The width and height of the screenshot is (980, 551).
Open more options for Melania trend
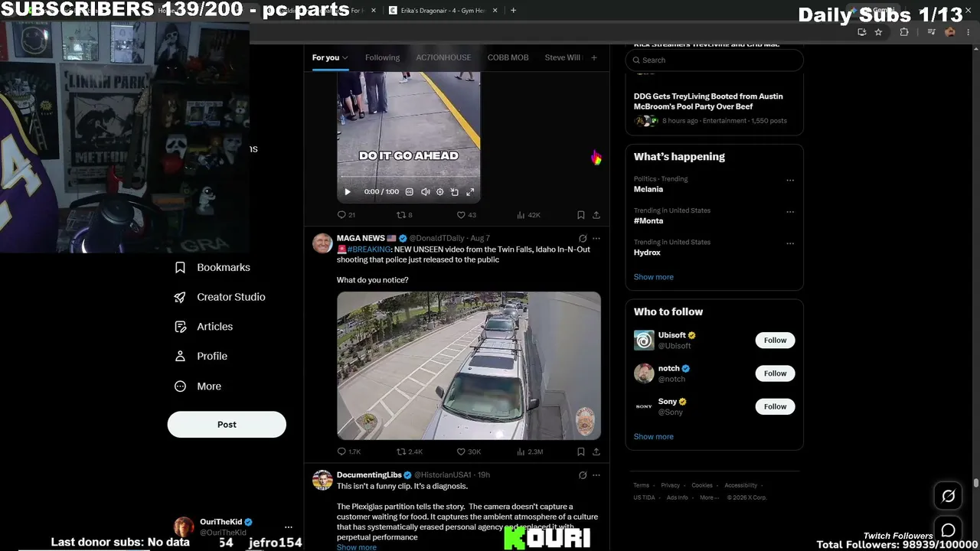click(790, 181)
